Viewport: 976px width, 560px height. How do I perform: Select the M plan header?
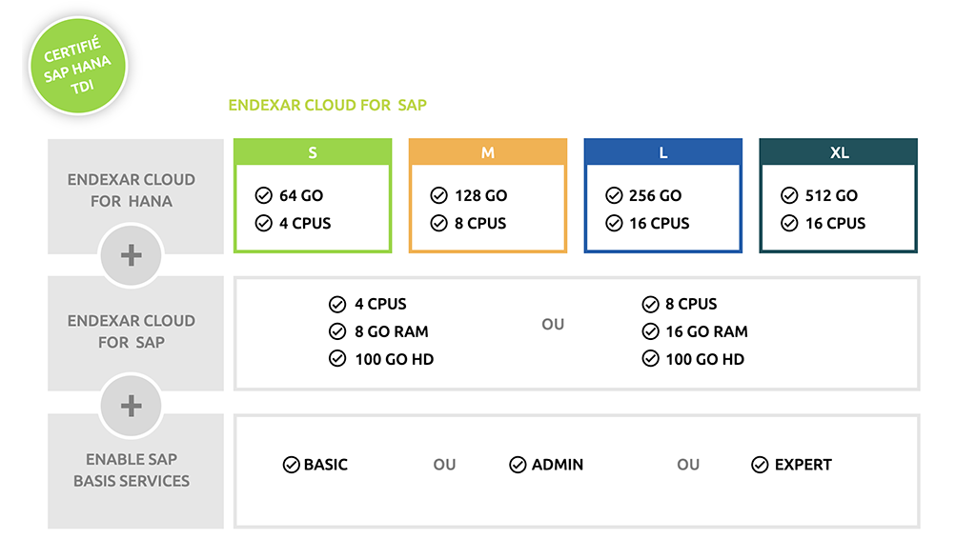point(488,152)
